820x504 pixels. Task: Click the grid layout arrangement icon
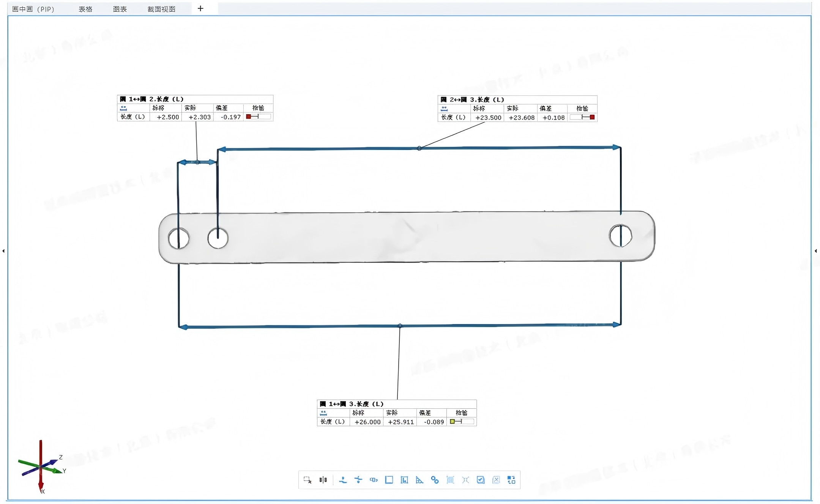point(511,480)
